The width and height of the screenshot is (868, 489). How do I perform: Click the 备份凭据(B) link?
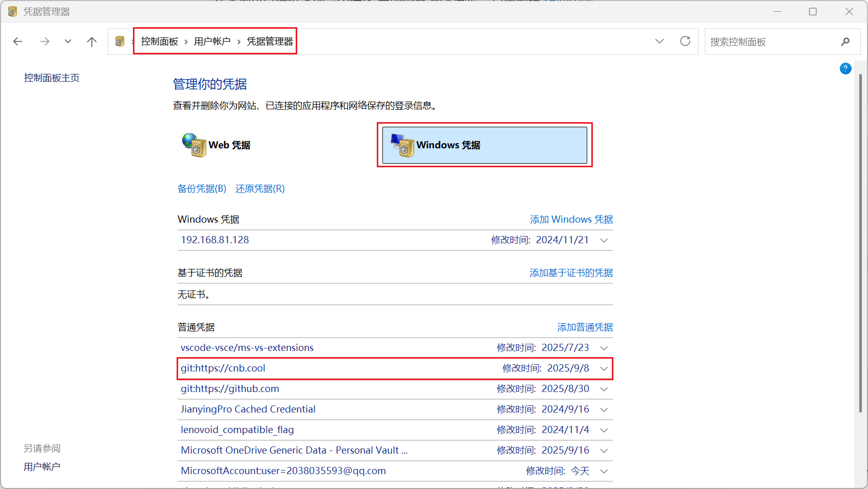pos(202,189)
